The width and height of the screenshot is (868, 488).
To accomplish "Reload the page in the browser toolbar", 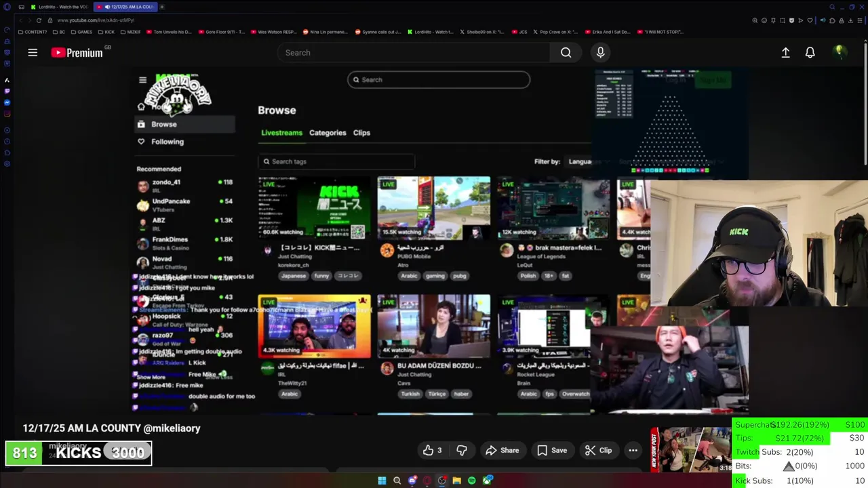I will (x=39, y=20).
